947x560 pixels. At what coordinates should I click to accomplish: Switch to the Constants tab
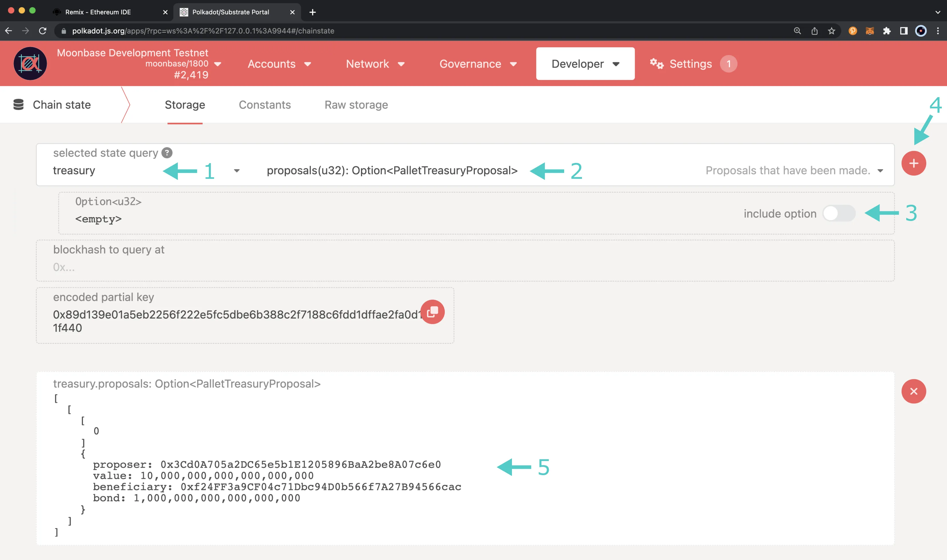[x=265, y=105]
